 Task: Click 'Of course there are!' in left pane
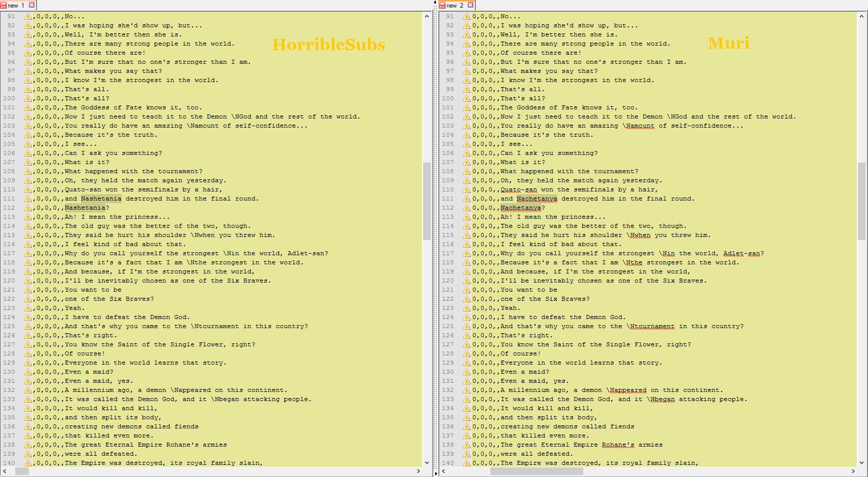pyautogui.click(x=105, y=53)
